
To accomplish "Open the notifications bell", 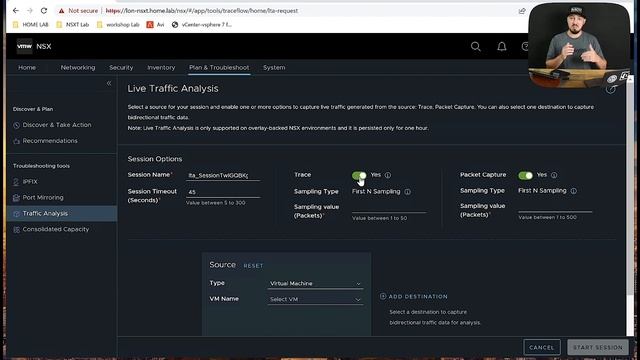I will [x=502, y=47].
